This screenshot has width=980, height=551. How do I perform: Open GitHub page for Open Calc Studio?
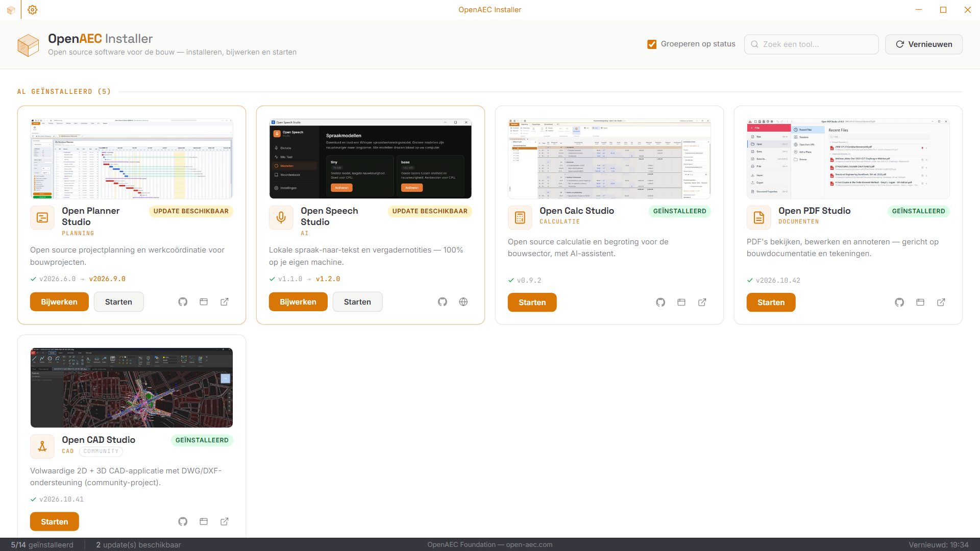(660, 303)
